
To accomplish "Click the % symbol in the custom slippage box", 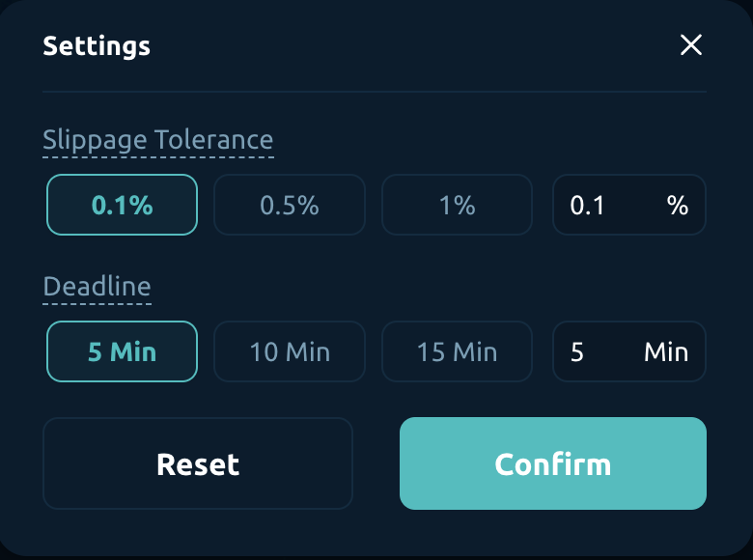I will coord(678,205).
